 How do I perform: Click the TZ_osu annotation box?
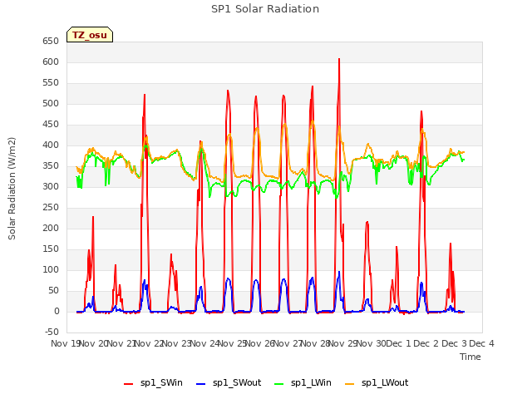[x=90, y=35]
